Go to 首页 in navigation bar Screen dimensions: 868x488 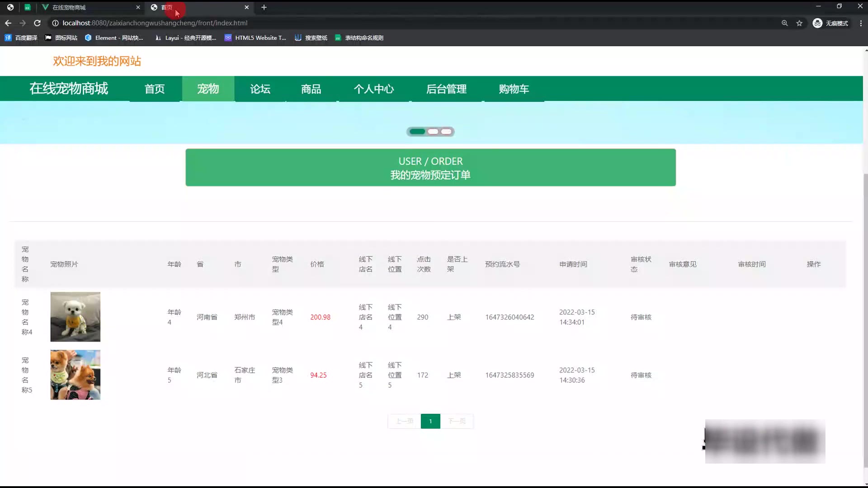point(155,89)
